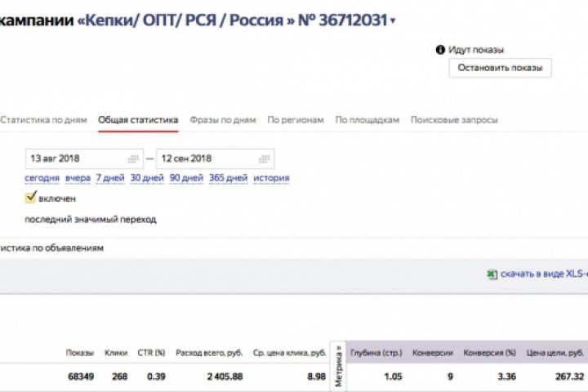
Task: Open the 'По площадкам' tab
Action: pos(367,120)
